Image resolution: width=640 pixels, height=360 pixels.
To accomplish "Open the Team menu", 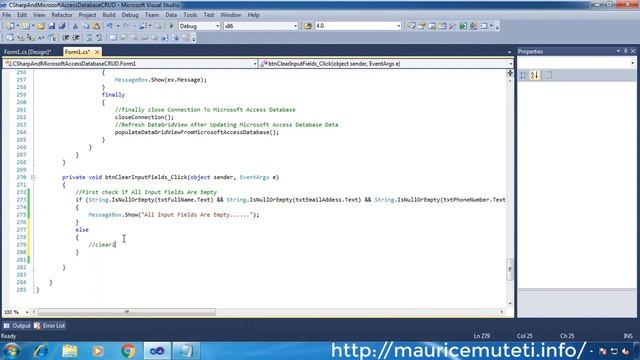I will pos(152,15).
